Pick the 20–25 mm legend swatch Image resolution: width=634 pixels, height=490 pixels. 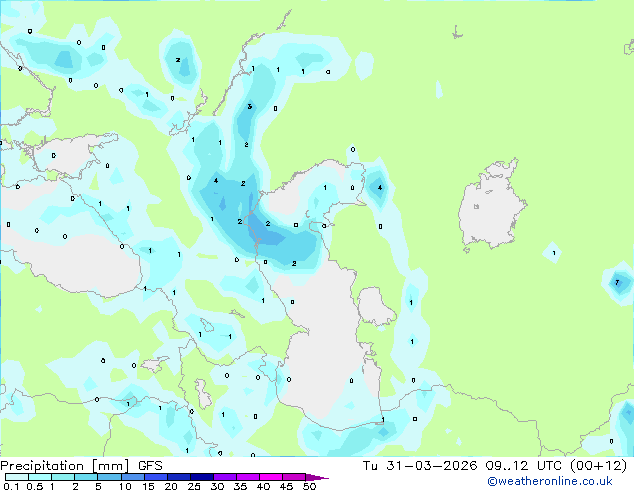[x=178, y=477]
